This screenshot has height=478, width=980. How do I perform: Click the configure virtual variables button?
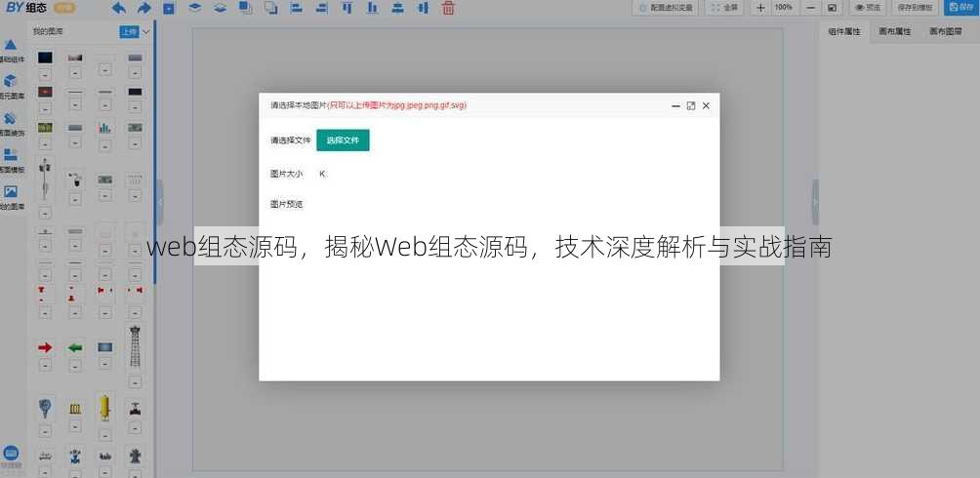point(665,8)
